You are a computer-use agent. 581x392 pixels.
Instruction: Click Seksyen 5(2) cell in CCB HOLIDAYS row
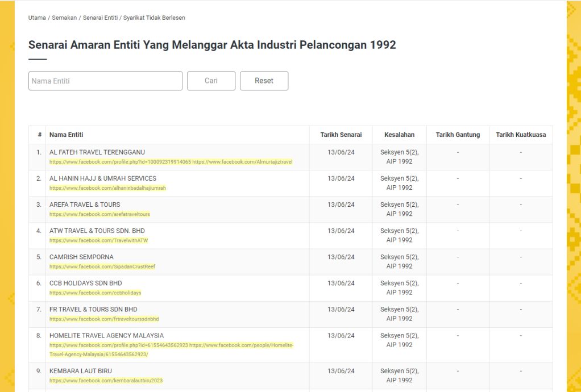400,288
